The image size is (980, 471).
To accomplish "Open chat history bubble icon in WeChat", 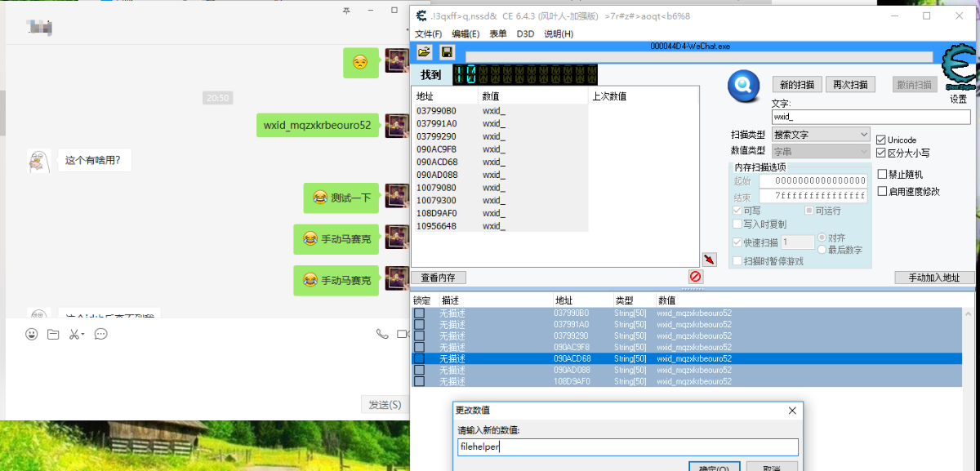I will pos(101,334).
